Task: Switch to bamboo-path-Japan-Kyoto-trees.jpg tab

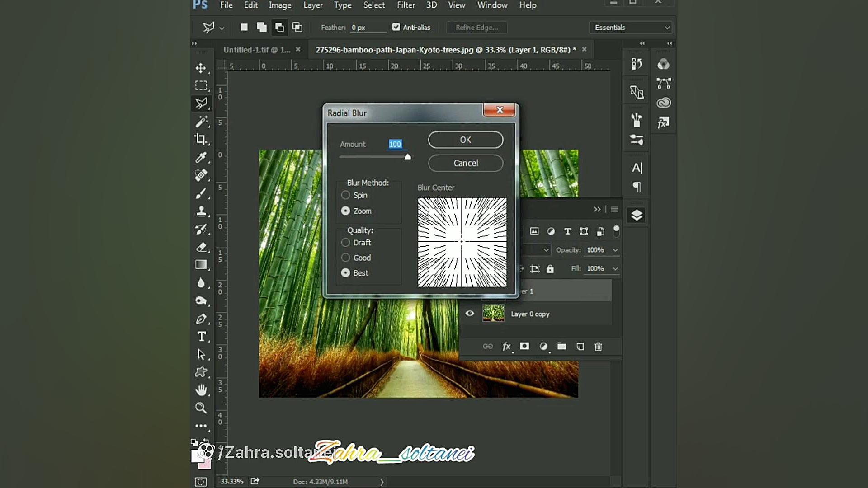Action: point(446,50)
